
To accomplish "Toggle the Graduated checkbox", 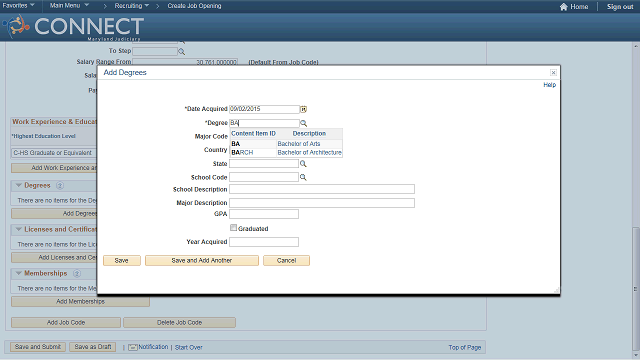I will click(x=233, y=228).
